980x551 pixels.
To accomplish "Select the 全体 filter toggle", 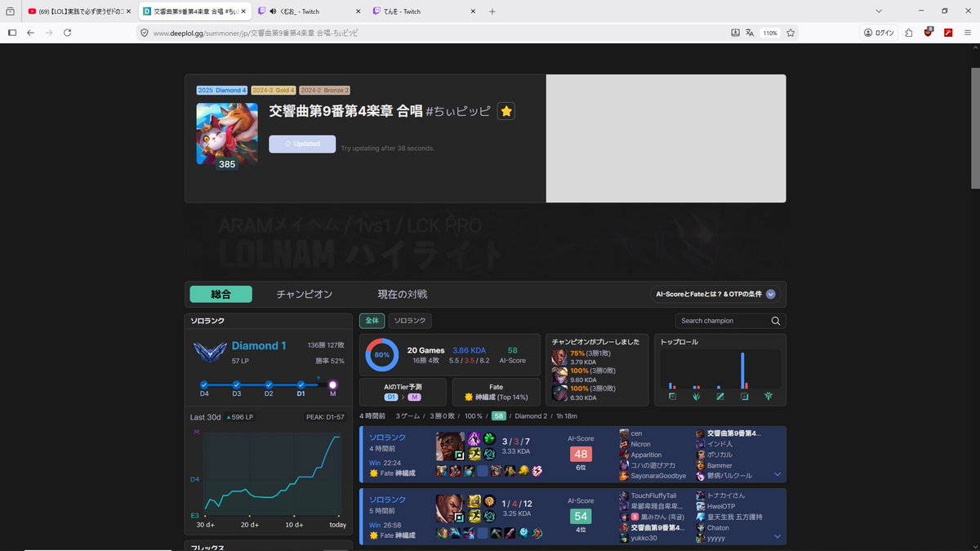I will click(372, 321).
